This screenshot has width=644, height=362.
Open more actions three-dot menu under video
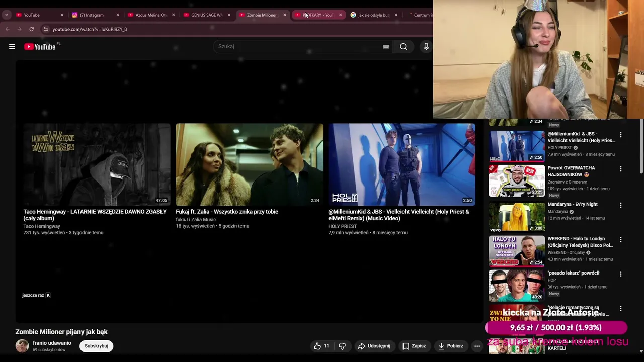click(477, 346)
